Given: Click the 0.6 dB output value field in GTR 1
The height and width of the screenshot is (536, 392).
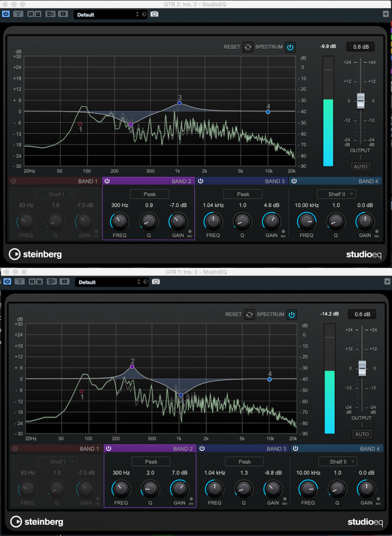Looking at the screenshot, I should click(x=362, y=314).
